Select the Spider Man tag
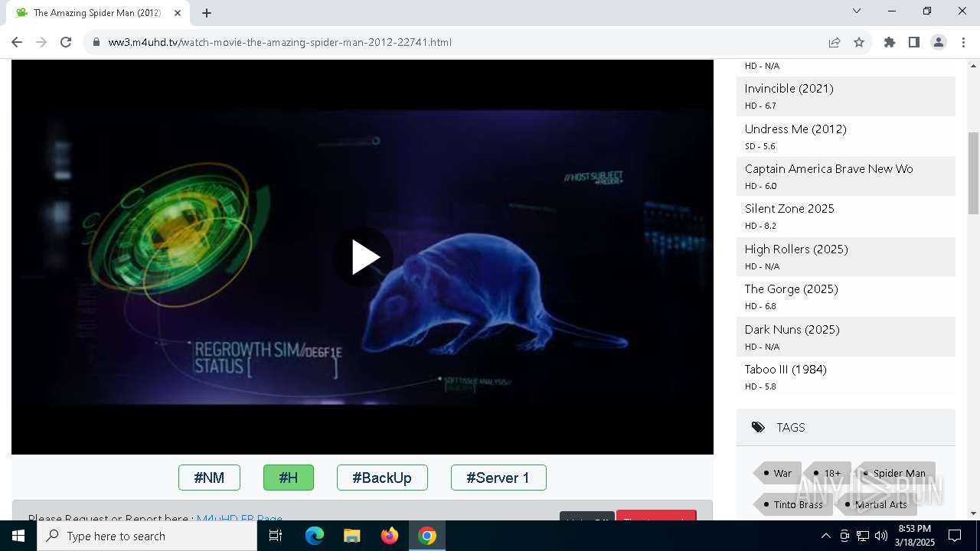This screenshot has width=980, height=551. click(x=895, y=473)
